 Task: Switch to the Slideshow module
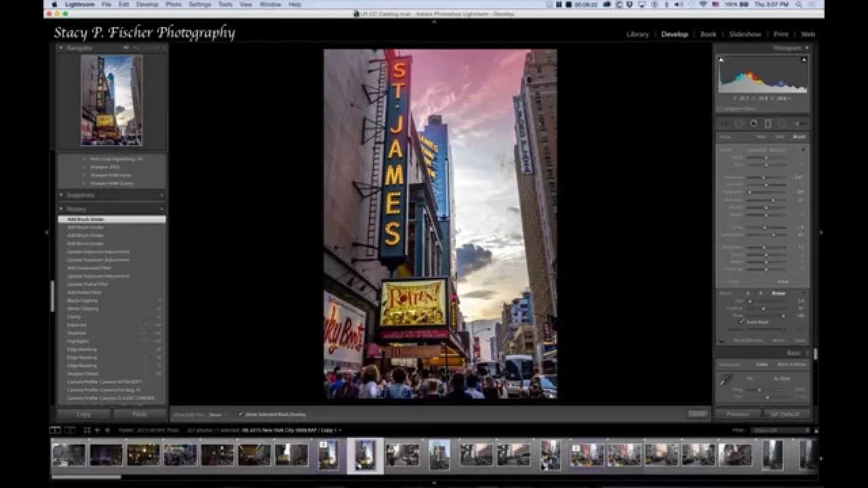[745, 34]
